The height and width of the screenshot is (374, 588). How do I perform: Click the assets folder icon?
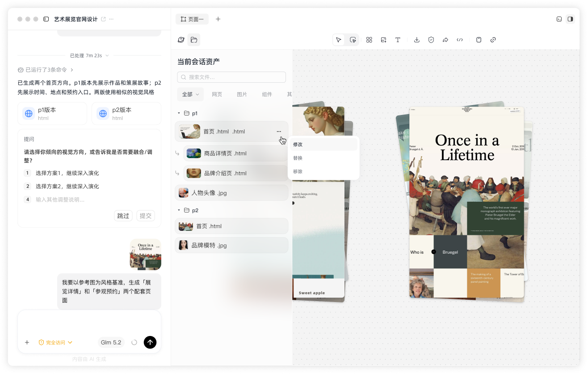tap(194, 40)
